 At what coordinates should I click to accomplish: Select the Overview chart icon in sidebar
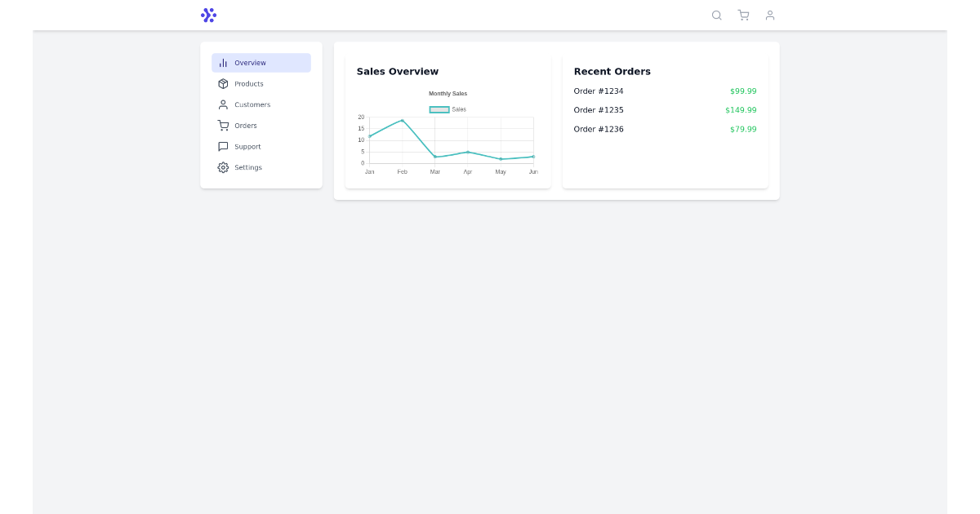point(223,62)
